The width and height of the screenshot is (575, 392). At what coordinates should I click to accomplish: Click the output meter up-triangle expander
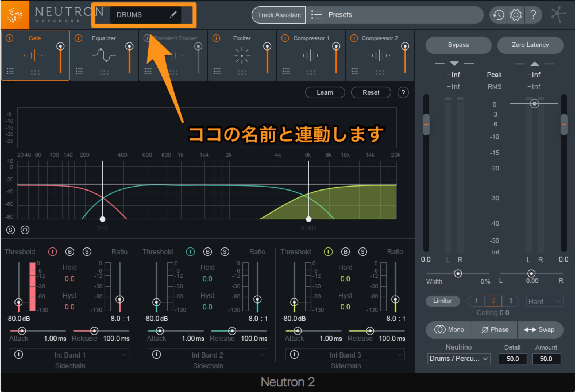[535, 63]
